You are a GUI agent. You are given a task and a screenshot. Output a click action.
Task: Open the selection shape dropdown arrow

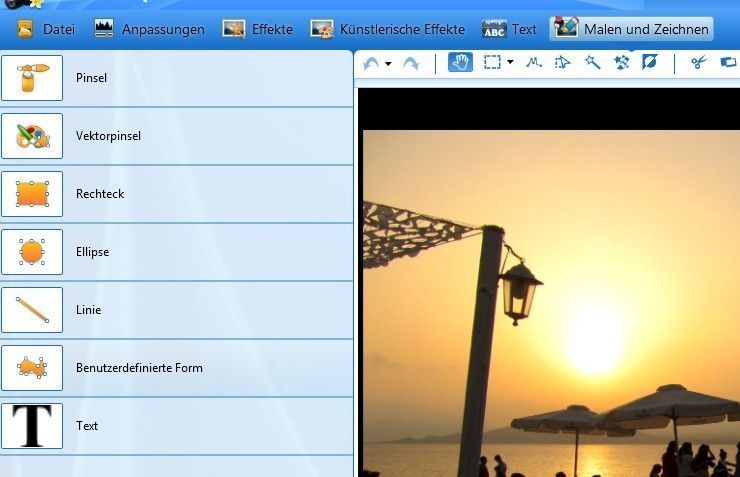[x=511, y=63]
